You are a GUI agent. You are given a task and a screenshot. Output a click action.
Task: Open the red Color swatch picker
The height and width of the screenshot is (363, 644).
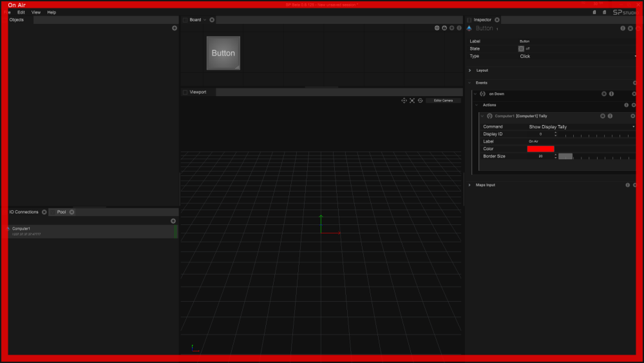540,149
